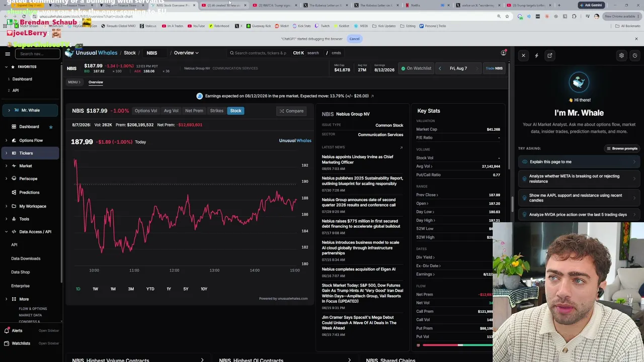Screen dimensions: 644x362
Task: Click the Mr. Whale whale avatar
Action: point(579,82)
